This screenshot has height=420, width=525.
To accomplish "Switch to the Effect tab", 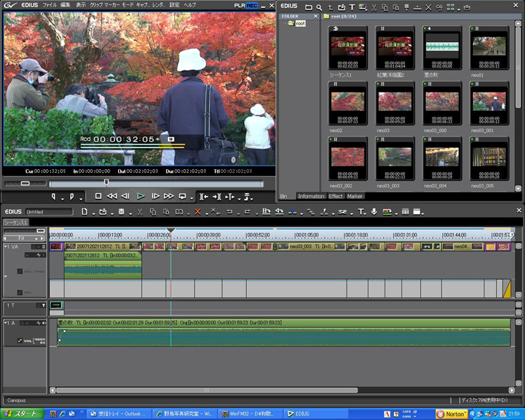I will 336,196.
